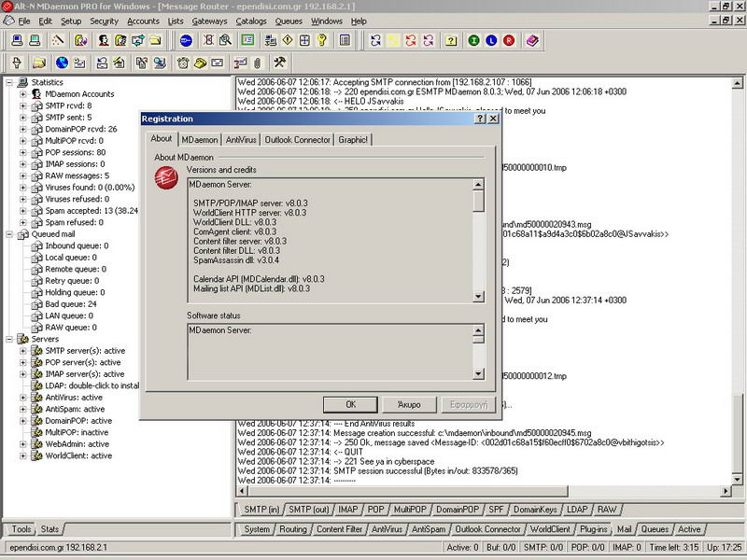The image size is (747, 560).
Task: Select the Remote queue: 0 item
Action: coord(76,269)
